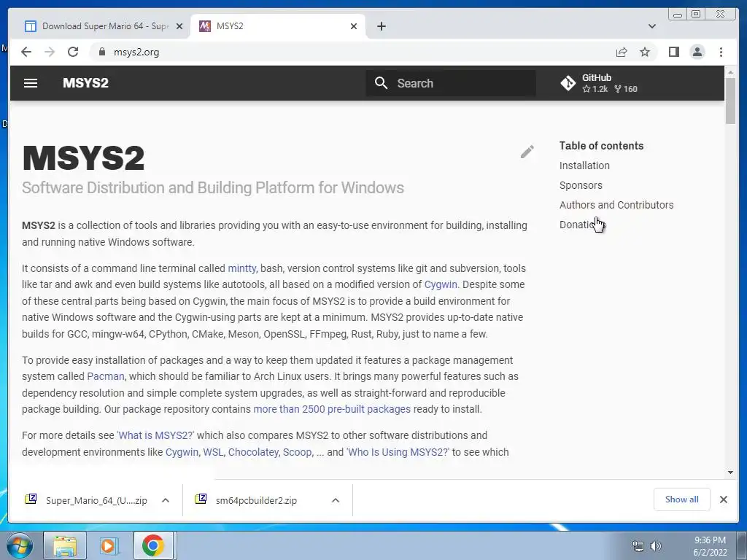The width and height of the screenshot is (747, 560).
Task: Select the MSYS2 browser tab
Action: click(278, 26)
